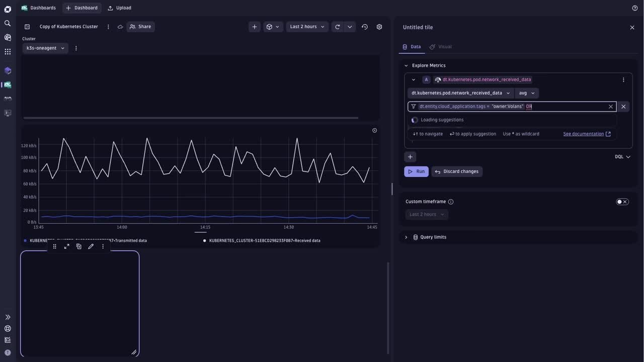Click the dashboard vertical scrollbar
Viewport: 644px width, 362px height.
point(387,308)
